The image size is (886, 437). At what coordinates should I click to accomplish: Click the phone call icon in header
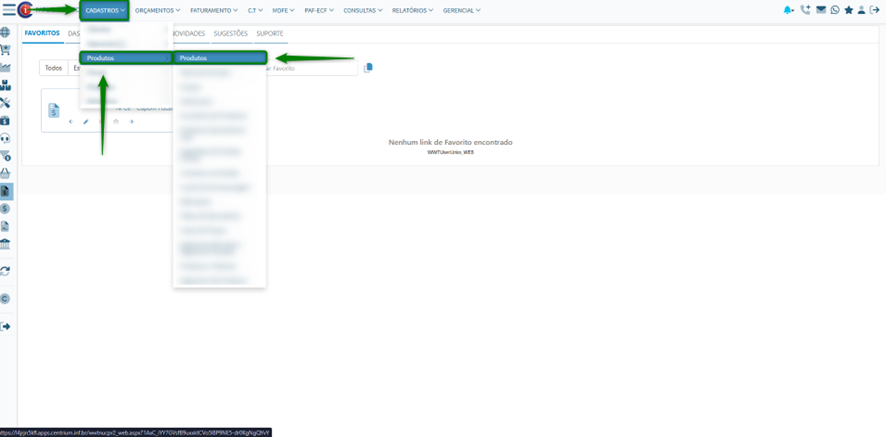coord(806,10)
